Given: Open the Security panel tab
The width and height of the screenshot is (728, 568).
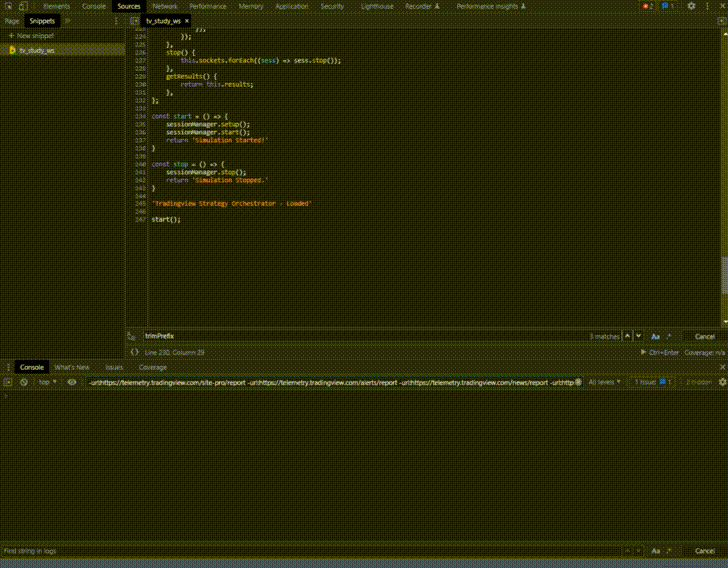Looking at the screenshot, I should (x=332, y=7).
